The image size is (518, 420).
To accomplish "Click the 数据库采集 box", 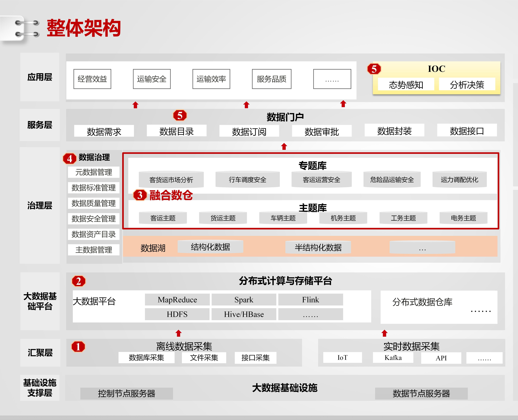I will click(x=146, y=358).
